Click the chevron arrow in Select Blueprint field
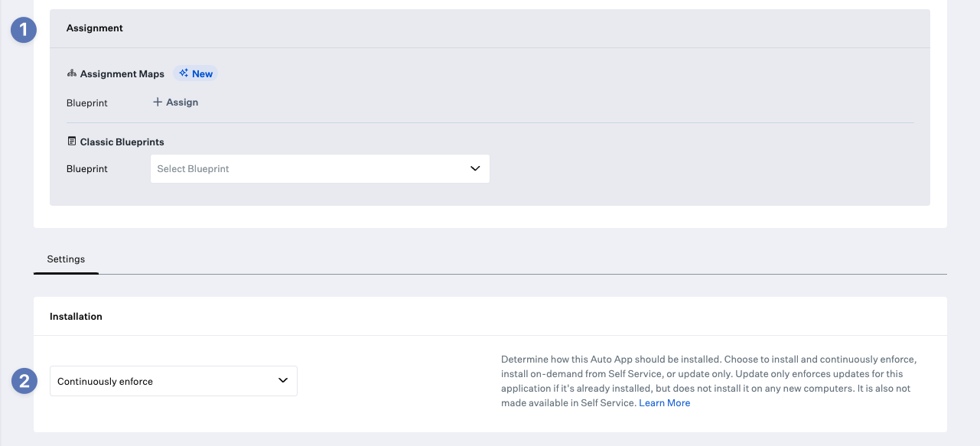Viewport: 980px width, 446px height. 475,169
